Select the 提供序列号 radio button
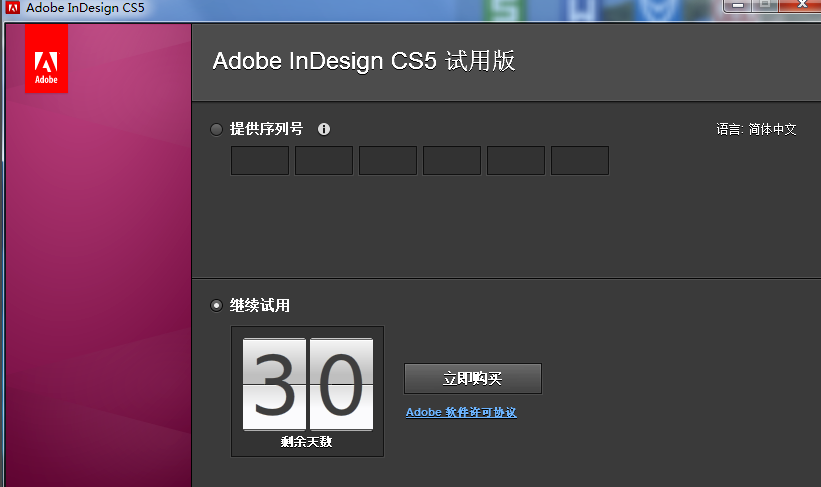The image size is (821, 487). (216, 129)
